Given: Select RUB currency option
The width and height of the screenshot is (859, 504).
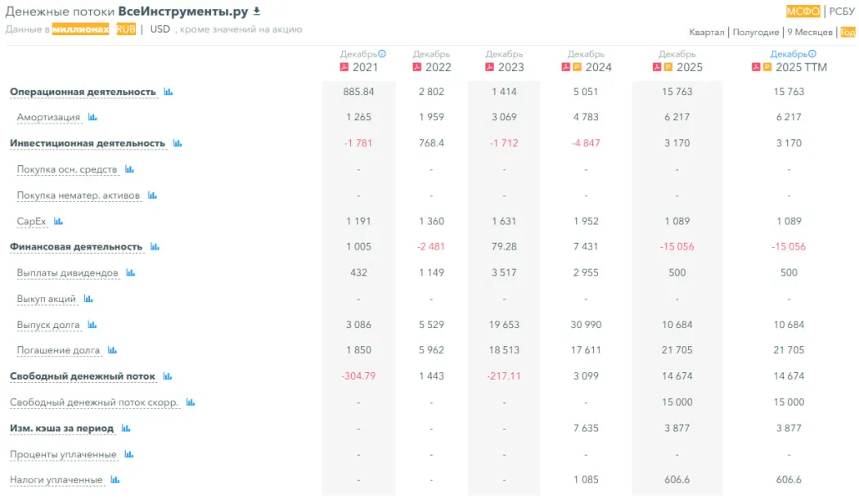Looking at the screenshot, I should (126, 29).
